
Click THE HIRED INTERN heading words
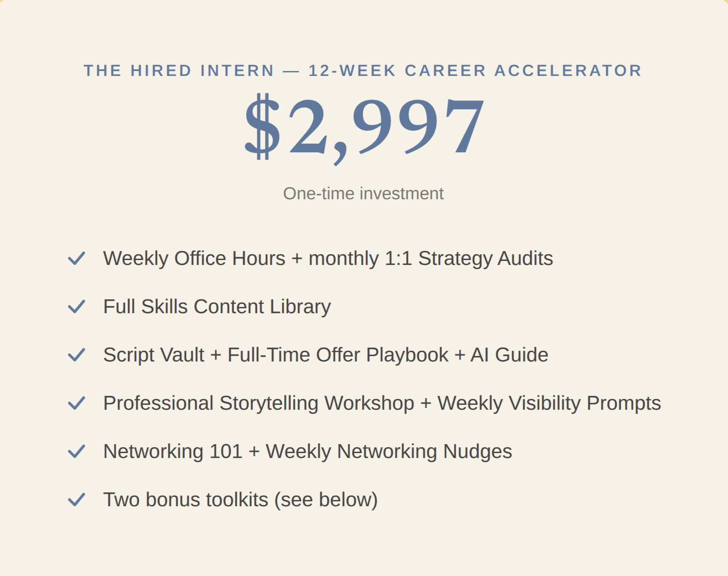[179, 71]
